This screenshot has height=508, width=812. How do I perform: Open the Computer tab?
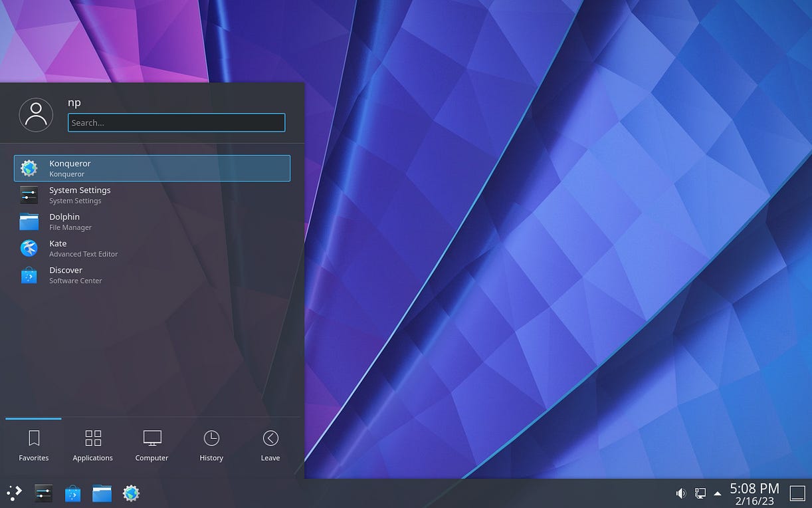point(152,445)
